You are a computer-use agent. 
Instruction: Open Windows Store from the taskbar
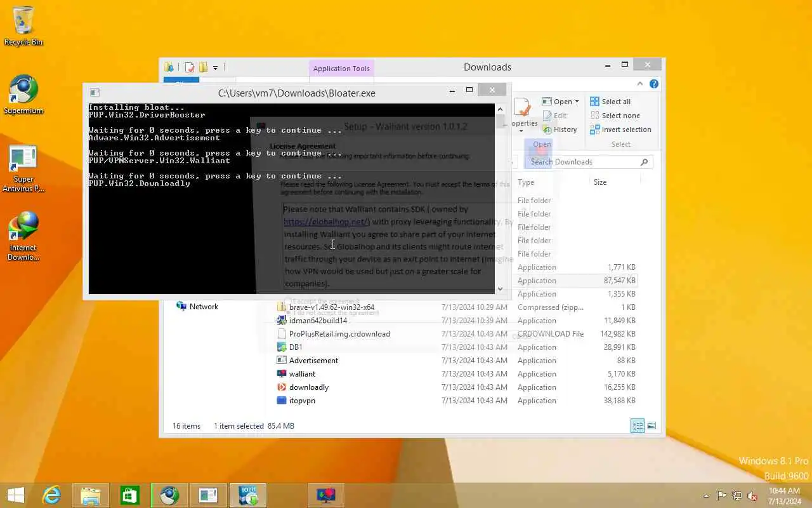tap(130, 495)
